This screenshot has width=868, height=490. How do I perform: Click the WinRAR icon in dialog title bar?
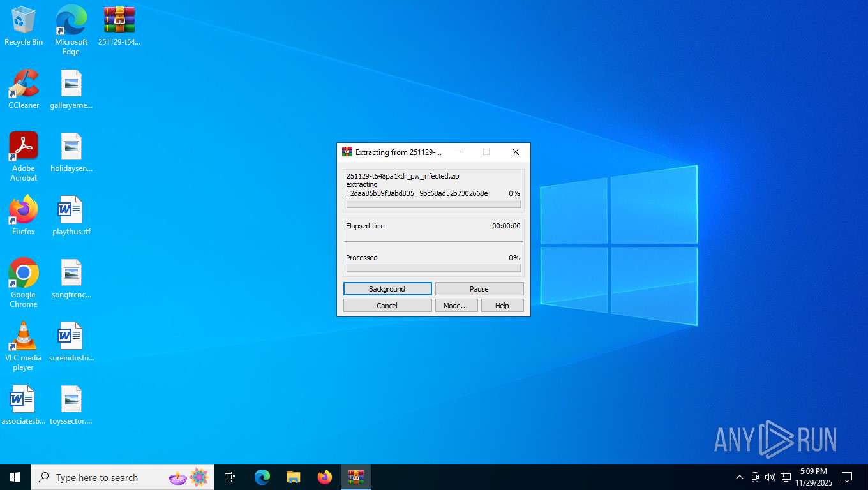(347, 152)
